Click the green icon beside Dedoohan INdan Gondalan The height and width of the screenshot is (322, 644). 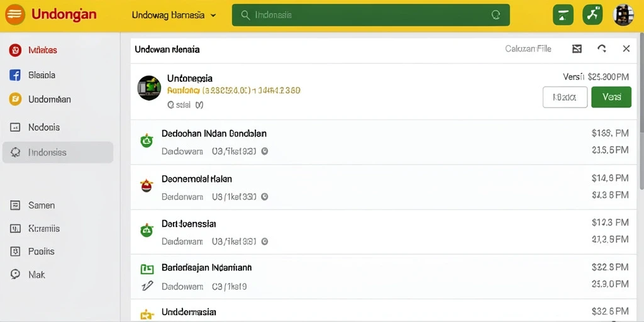147,142
